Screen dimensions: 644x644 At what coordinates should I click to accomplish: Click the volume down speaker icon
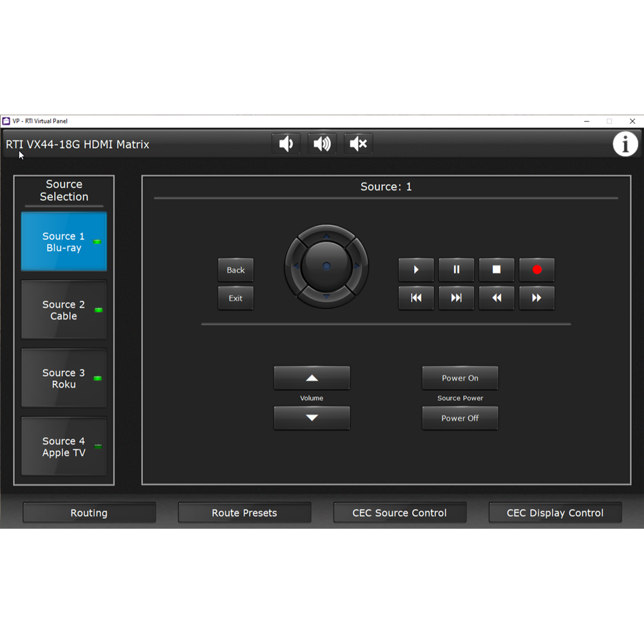(x=286, y=144)
